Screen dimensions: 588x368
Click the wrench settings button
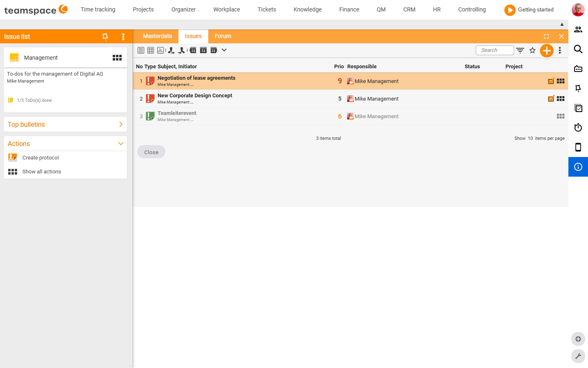578,356
